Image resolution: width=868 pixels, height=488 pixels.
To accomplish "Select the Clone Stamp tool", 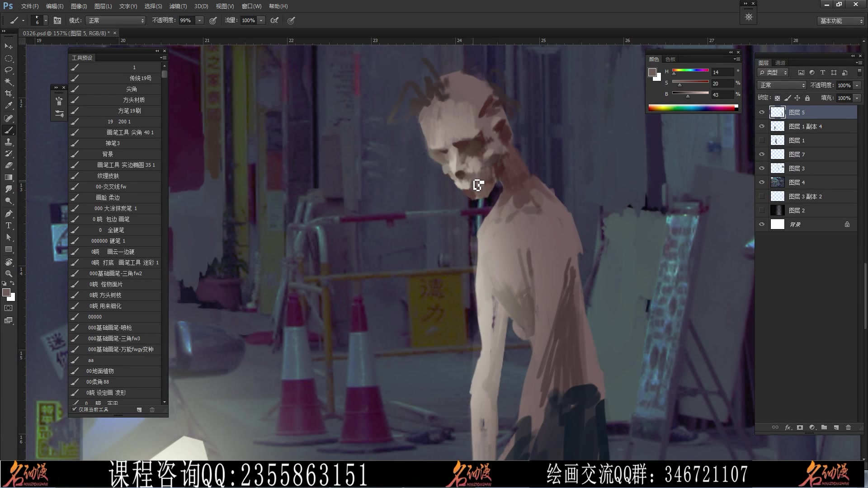I will click(9, 142).
